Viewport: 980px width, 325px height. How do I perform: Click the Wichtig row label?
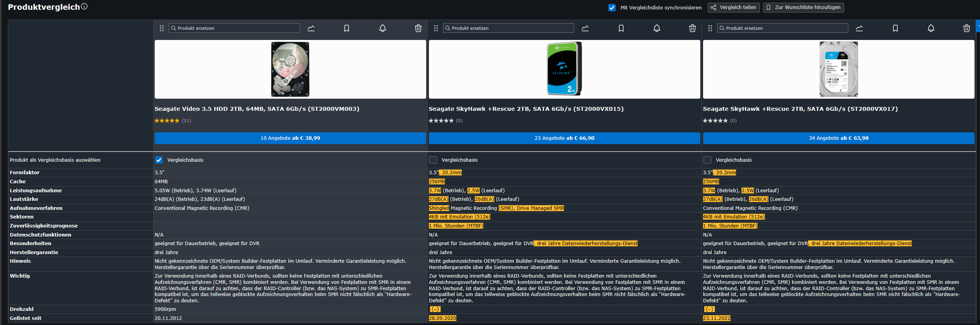pyautogui.click(x=20, y=276)
